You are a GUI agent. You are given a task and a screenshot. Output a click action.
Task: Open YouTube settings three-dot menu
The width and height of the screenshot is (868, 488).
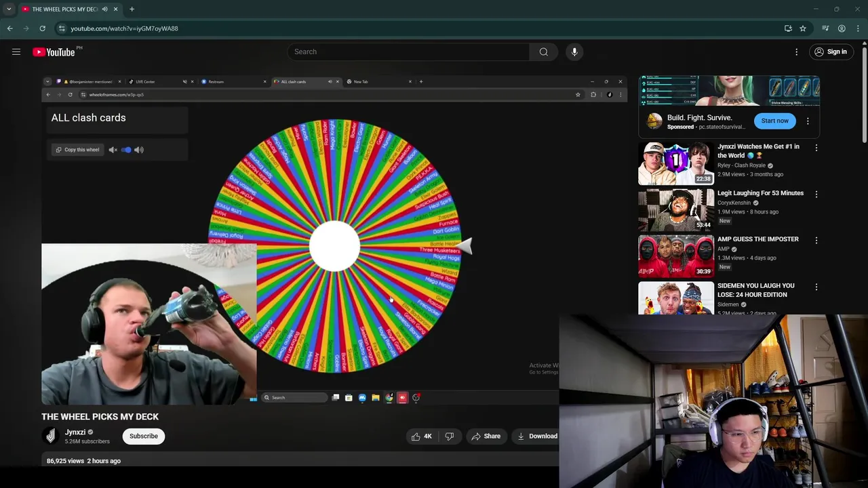797,52
